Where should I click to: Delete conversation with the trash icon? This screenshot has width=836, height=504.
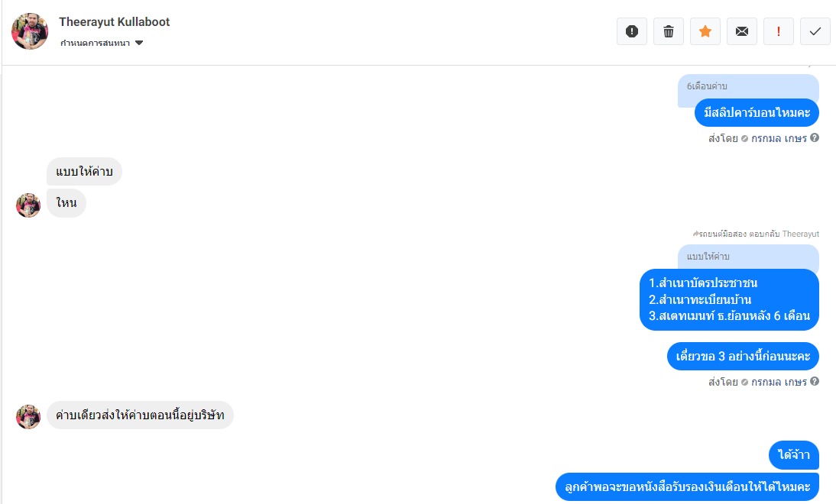click(669, 31)
